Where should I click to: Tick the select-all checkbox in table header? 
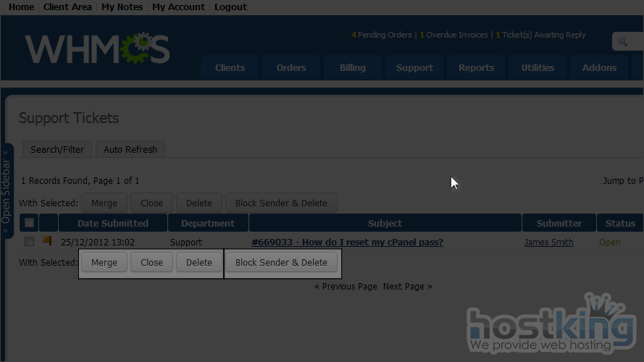(29, 223)
